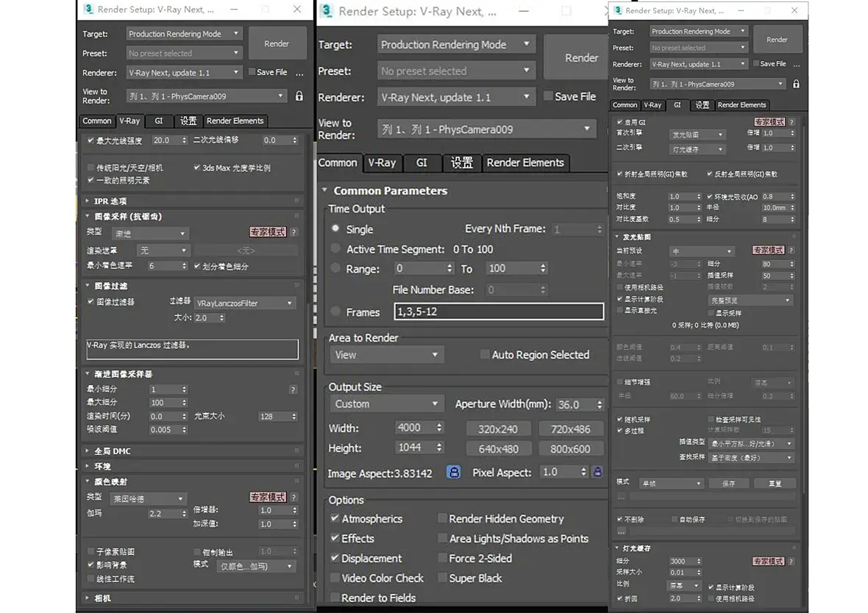Choose the 320x240 size preset

pos(498,429)
